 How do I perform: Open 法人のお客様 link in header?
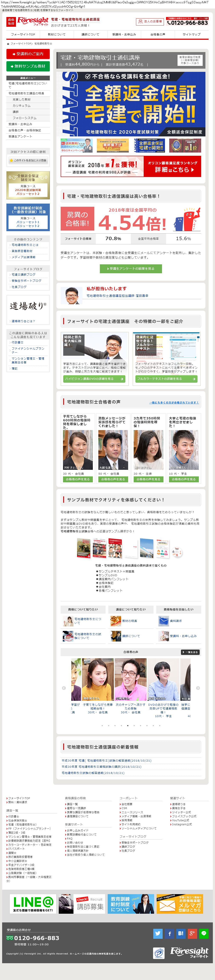tap(150, 22)
